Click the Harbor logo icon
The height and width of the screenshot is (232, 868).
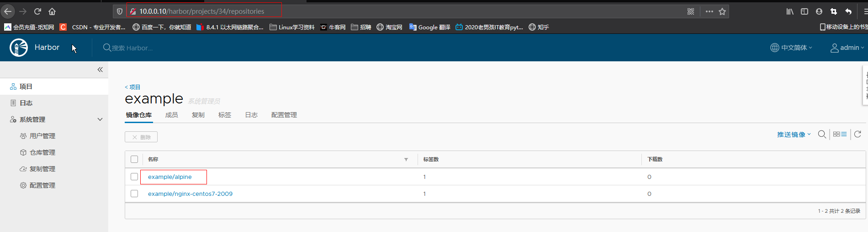tap(19, 48)
